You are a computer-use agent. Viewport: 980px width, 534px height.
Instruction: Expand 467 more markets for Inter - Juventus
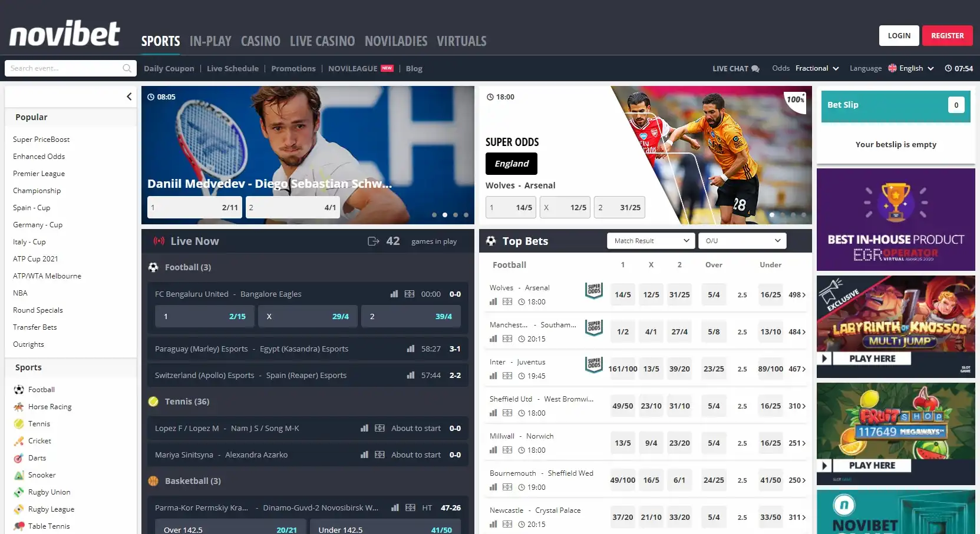click(x=797, y=369)
